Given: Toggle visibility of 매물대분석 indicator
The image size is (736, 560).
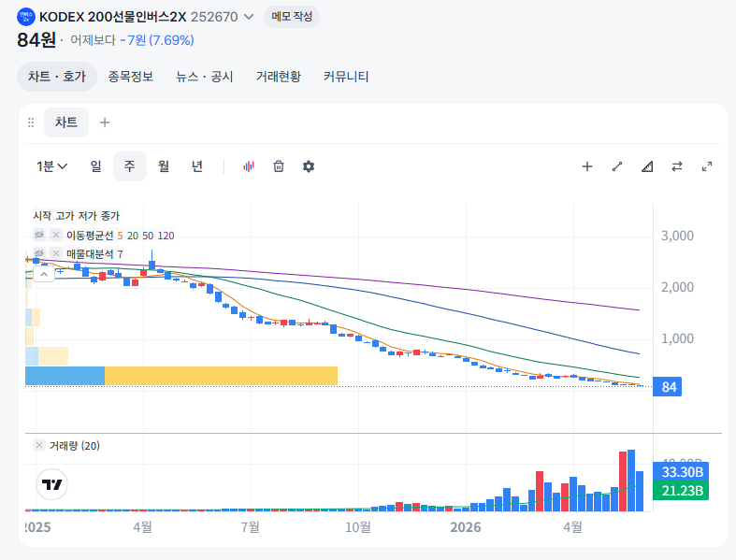Looking at the screenshot, I should pos(39,253).
